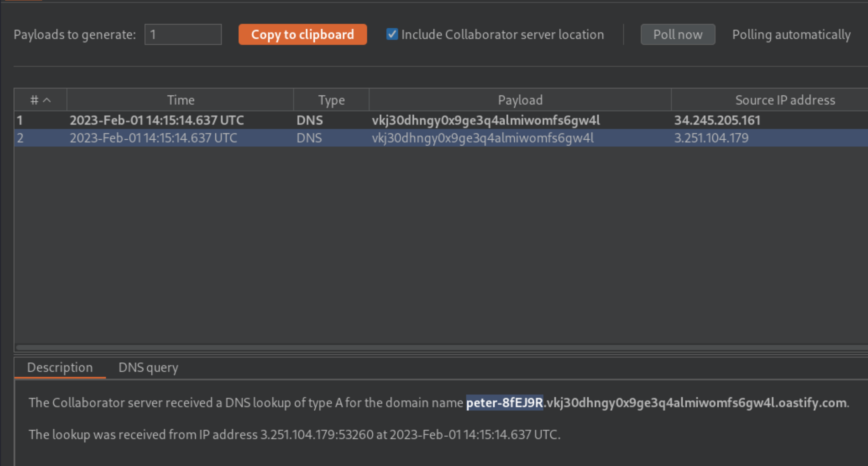Click the Copy to clipboard button
Image resolution: width=868 pixels, height=466 pixels.
[303, 34]
